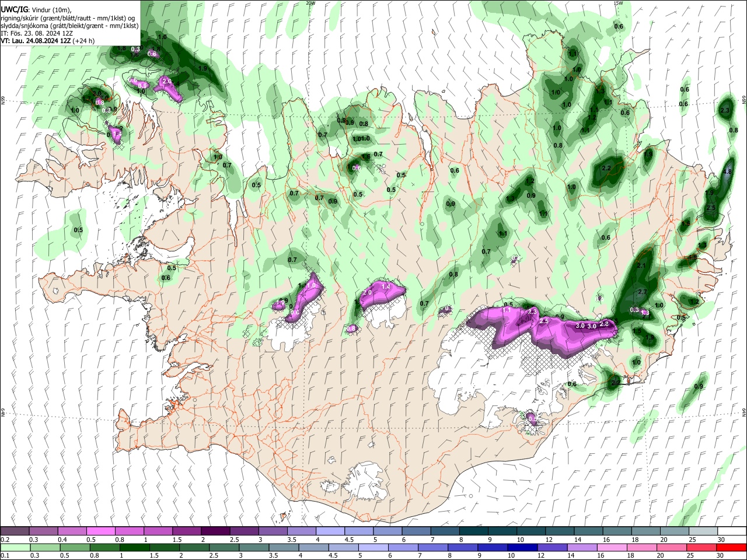The height and width of the screenshot is (560, 747).
Task: Click the 1.4 value on the purple snow patch
Action: [386, 287]
